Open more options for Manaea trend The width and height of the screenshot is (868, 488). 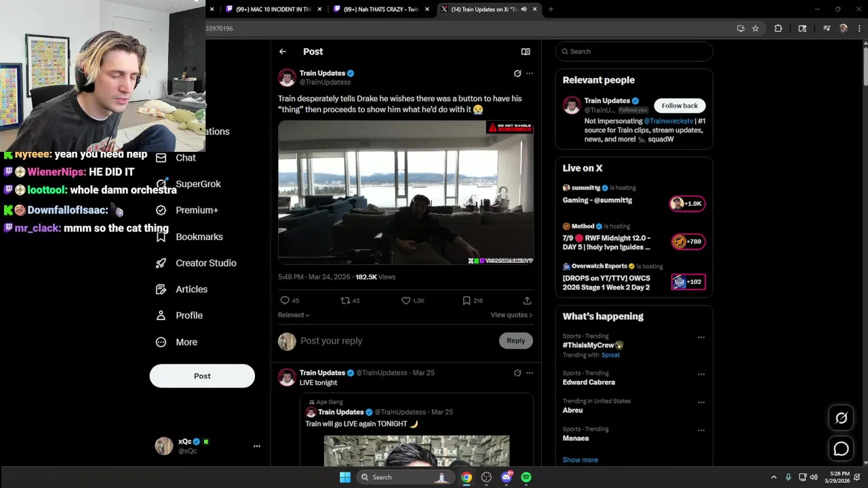(701, 430)
